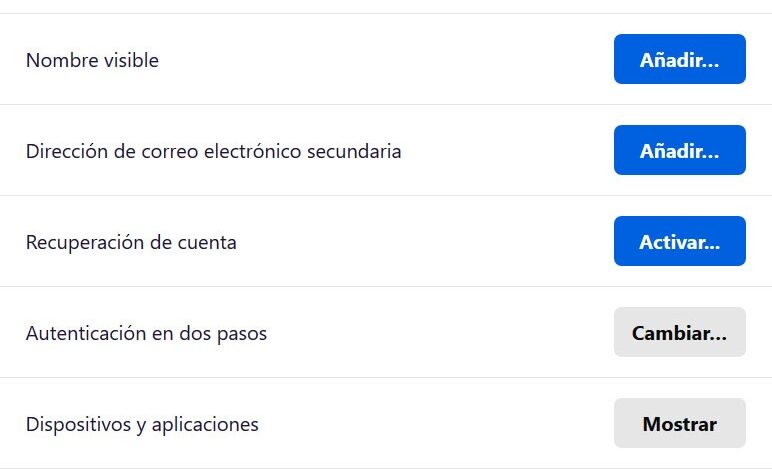This screenshot has height=470, width=772.
Task: Click Añadir button beside Nombre visible
Action: coord(679,60)
